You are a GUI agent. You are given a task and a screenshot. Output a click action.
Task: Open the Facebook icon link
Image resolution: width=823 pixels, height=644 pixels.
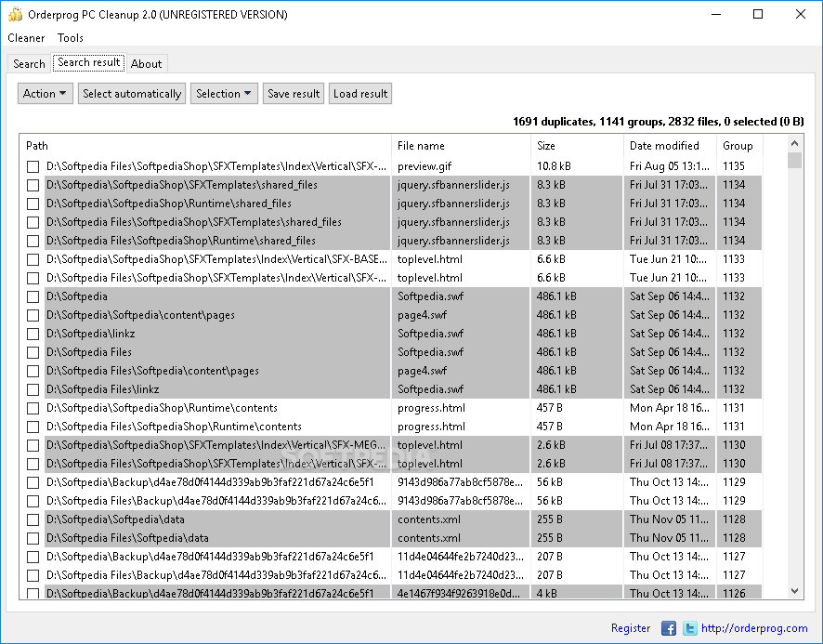point(668,628)
